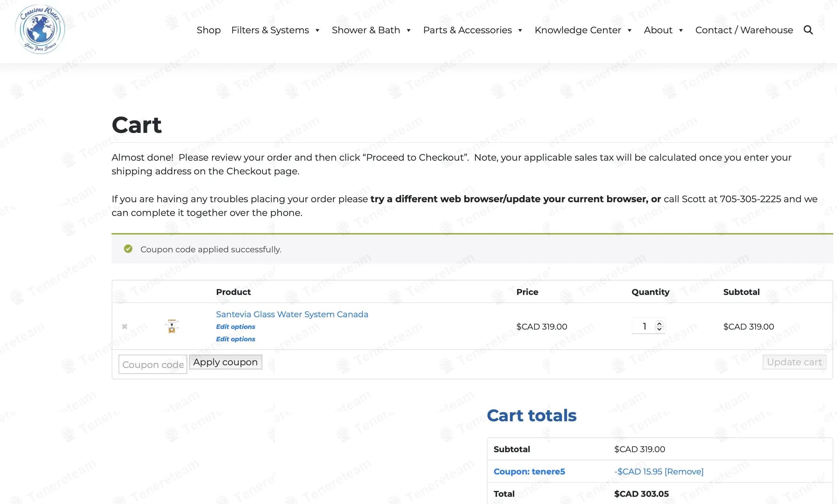Decrease quantity with the down arrow
Viewport: 837px width, 504px height.
click(x=659, y=329)
